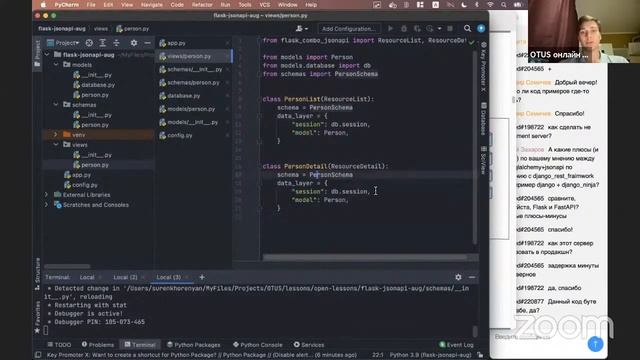Click views breadcrumb in navigation bar
Image resolution: width=640 pixels, height=360 pixels.
(x=101, y=29)
